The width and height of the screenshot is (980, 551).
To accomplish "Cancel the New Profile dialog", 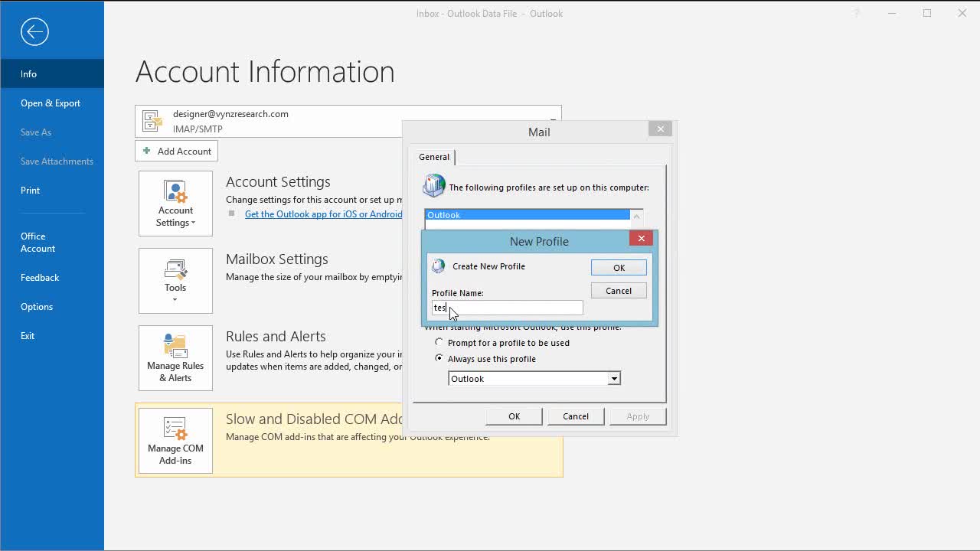I will tap(619, 291).
